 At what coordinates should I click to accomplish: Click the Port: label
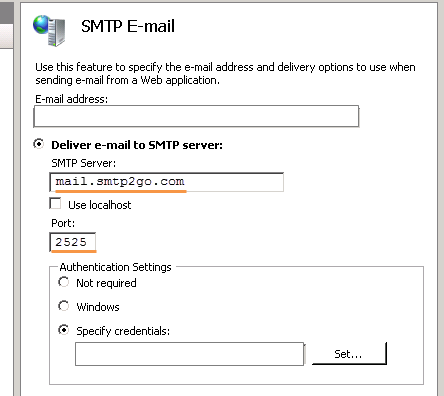coord(63,223)
